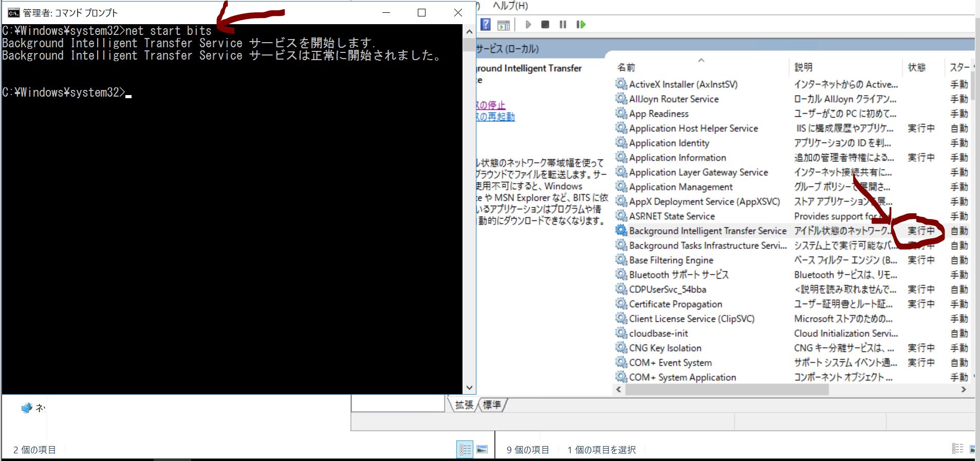The image size is (980, 461).
Task: Open the blue Help question-mark icon
Action: pyautogui.click(x=486, y=24)
